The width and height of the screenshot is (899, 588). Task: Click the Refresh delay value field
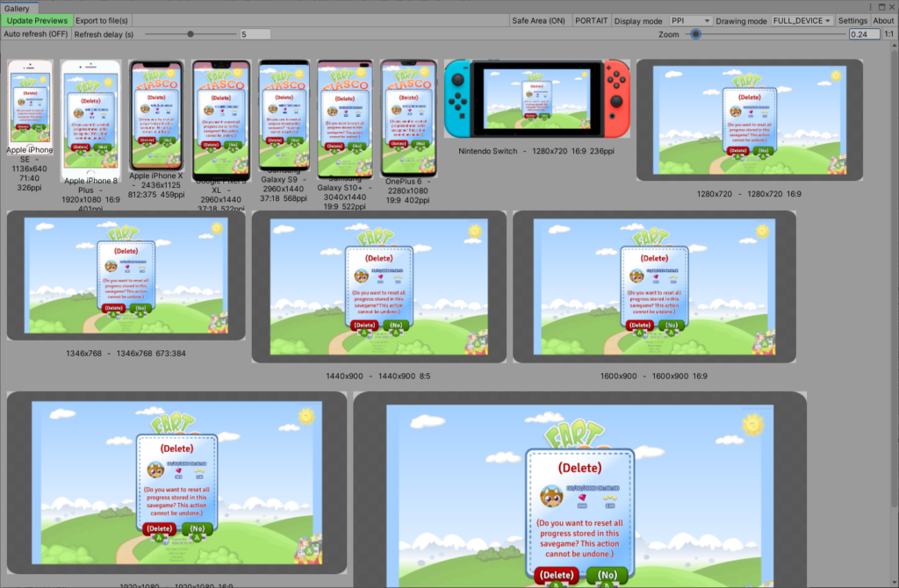[255, 34]
